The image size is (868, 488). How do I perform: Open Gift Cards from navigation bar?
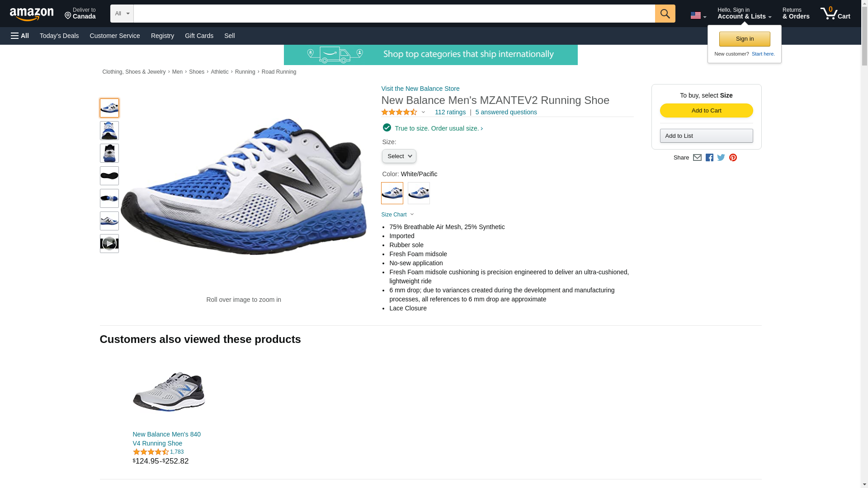pos(199,36)
